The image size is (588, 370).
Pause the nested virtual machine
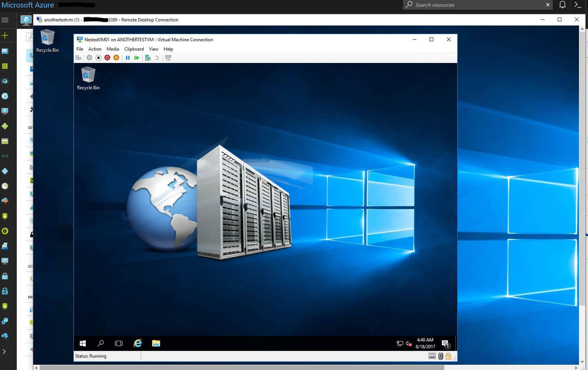pos(127,58)
